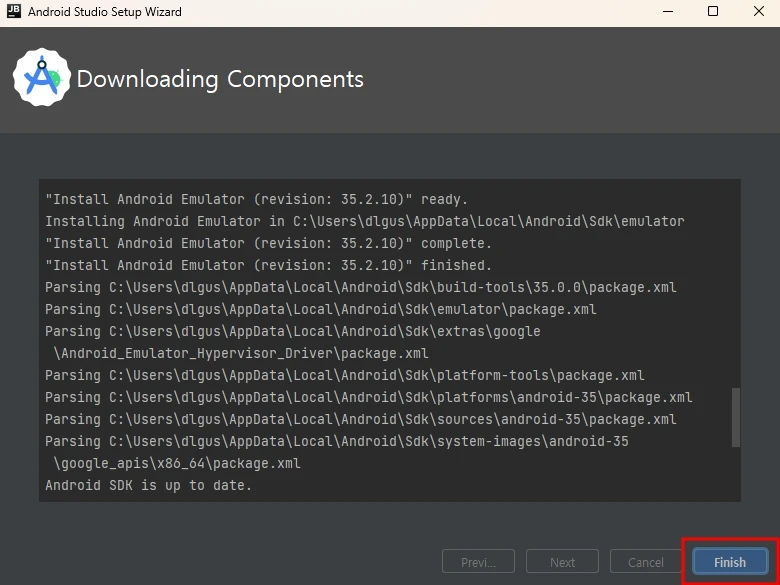This screenshot has width=780, height=585.
Task: Click the Emulator revision 'complete.' log line
Action: (268, 243)
